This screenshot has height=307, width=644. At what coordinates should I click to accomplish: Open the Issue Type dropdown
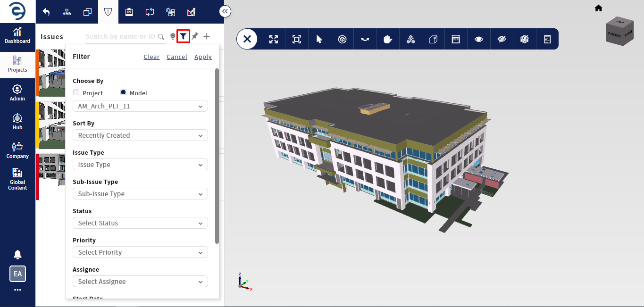click(x=140, y=165)
